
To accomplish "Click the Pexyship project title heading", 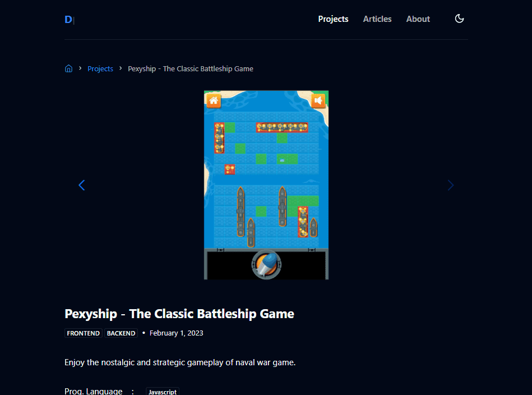I will (x=179, y=314).
